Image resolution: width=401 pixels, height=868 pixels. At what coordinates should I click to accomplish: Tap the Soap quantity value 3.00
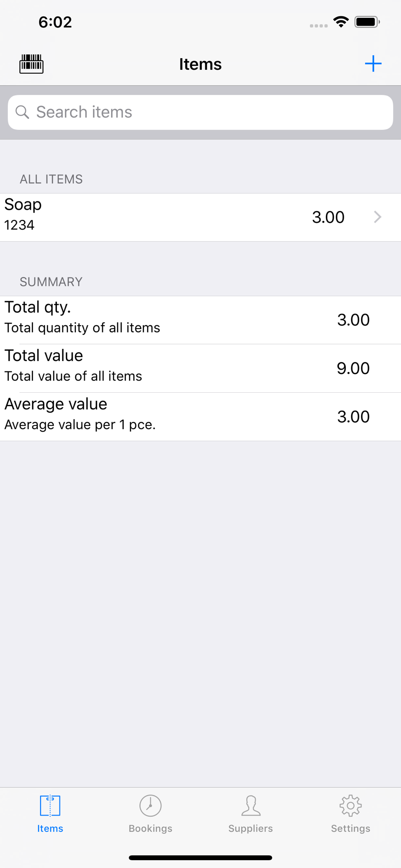point(328,217)
